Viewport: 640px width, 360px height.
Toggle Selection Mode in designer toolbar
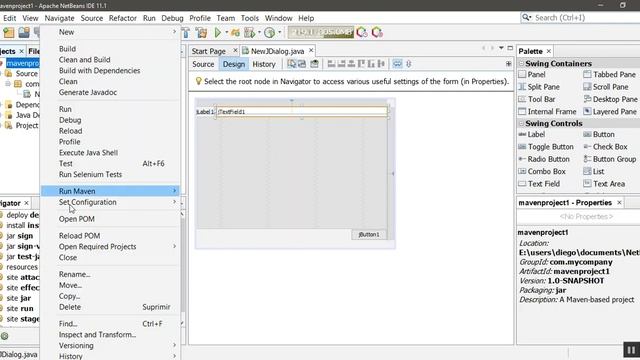pos(291,64)
